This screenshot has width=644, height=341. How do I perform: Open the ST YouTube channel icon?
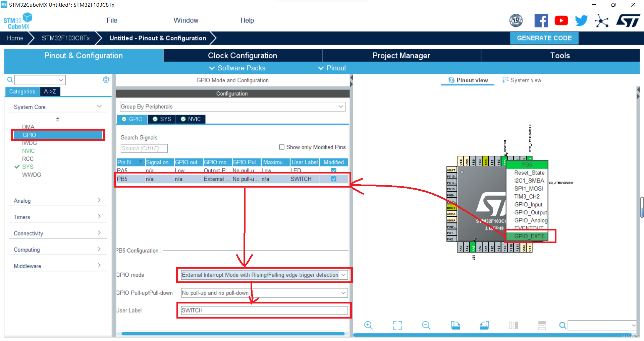click(561, 21)
